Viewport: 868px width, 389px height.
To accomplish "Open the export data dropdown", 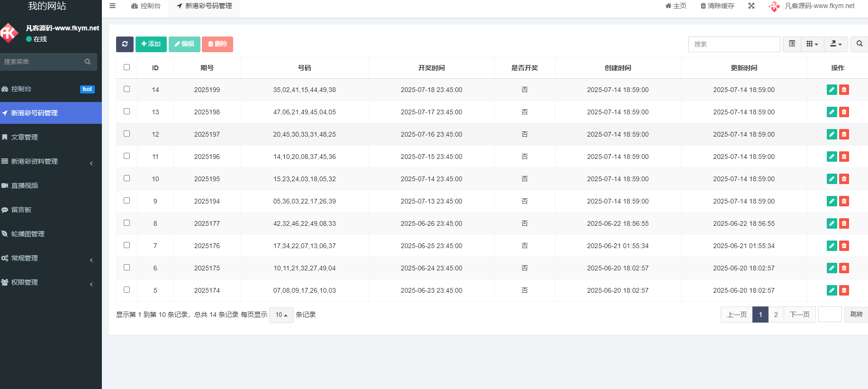I will point(836,44).
